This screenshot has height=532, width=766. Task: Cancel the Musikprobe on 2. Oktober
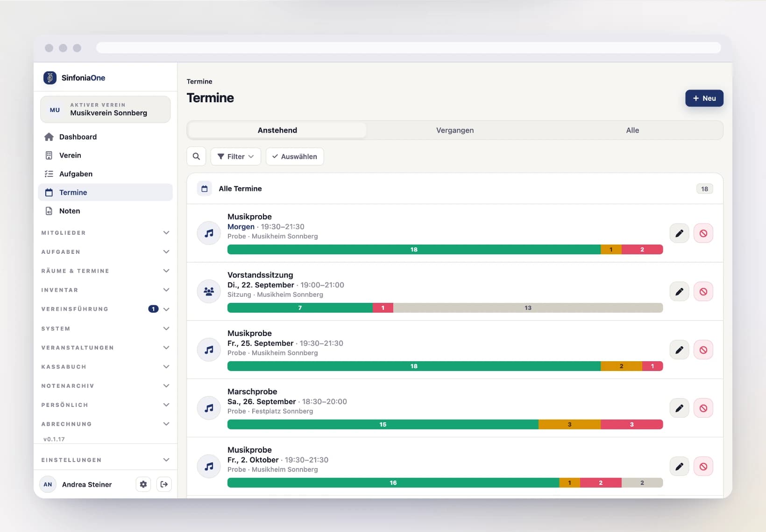703,467
